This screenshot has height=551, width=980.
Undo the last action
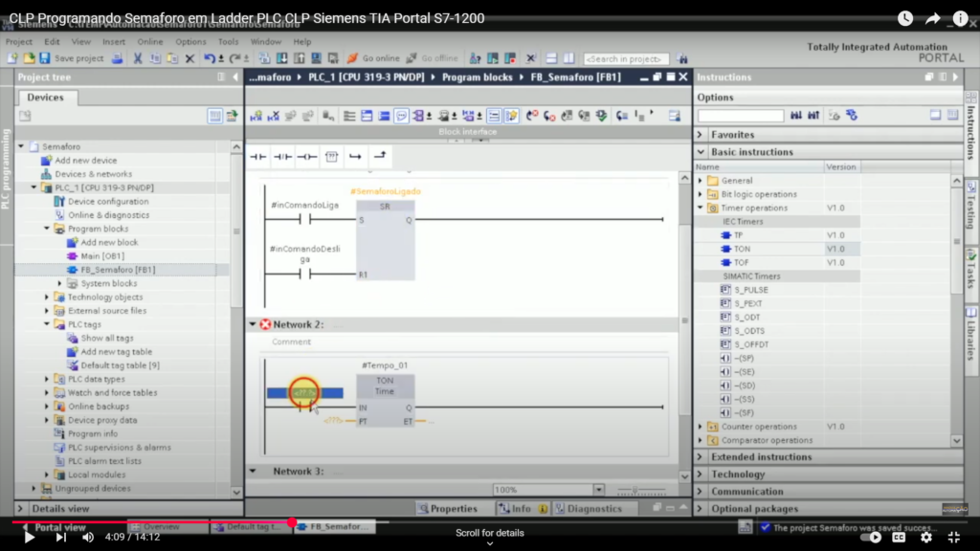point(210,58)
